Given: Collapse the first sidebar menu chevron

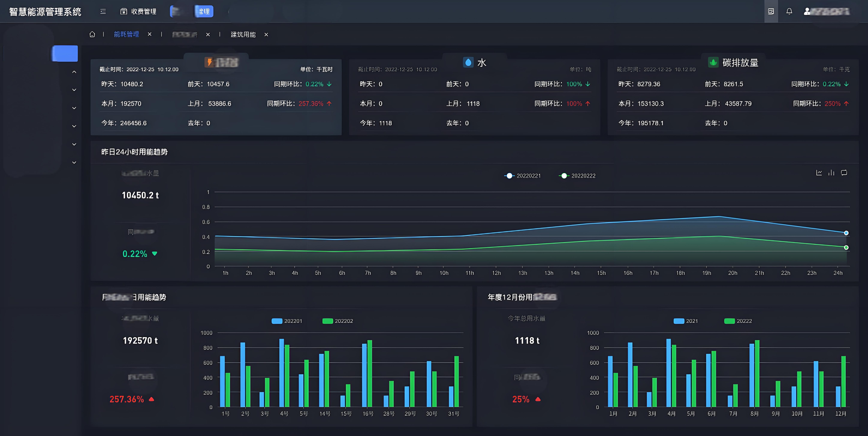Looking at the screenshot, I should click(x=74, y=72).
